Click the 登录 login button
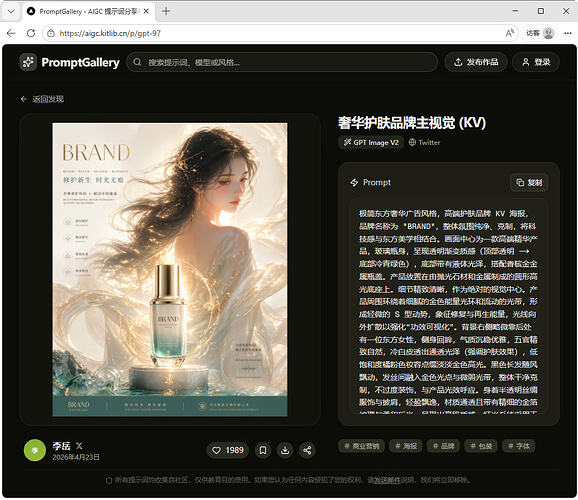 536,62
